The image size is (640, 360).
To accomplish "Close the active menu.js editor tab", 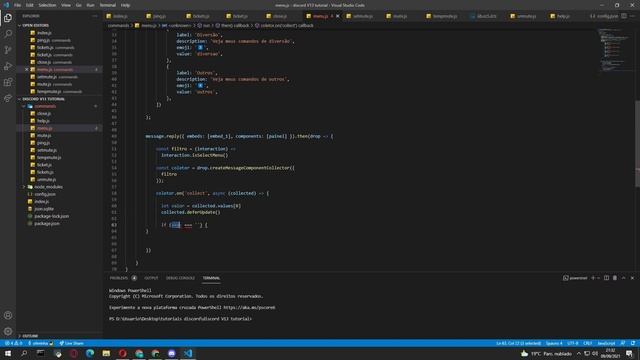I will coord(338,16).
